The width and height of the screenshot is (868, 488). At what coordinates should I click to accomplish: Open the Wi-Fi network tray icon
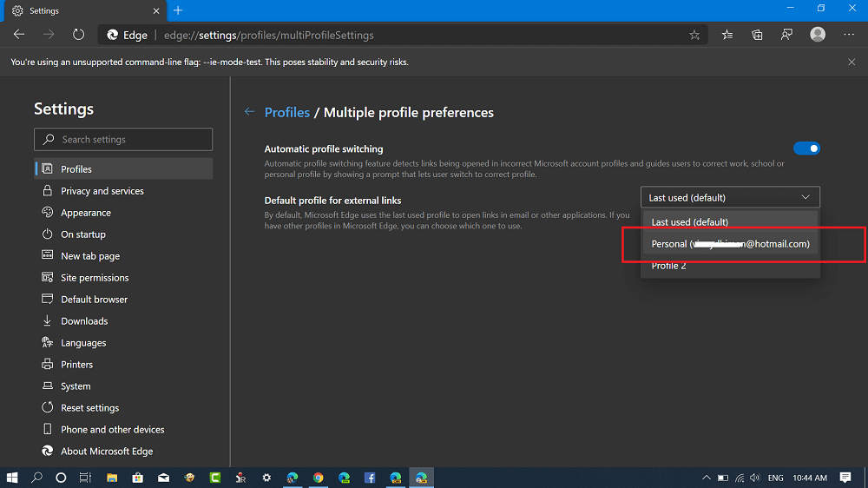pyautogui.click(x=740, y=478)
